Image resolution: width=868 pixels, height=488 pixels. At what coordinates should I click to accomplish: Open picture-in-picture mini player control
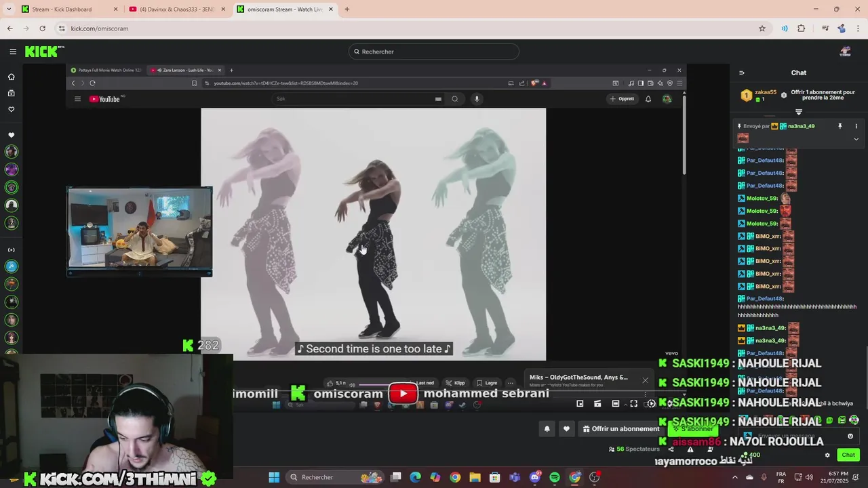580,403
